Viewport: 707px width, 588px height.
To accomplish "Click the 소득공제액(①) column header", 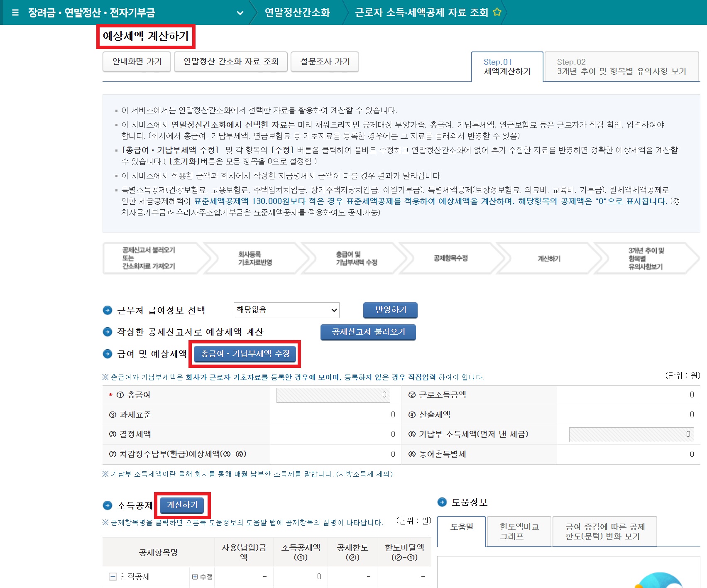I will point(301,552).
